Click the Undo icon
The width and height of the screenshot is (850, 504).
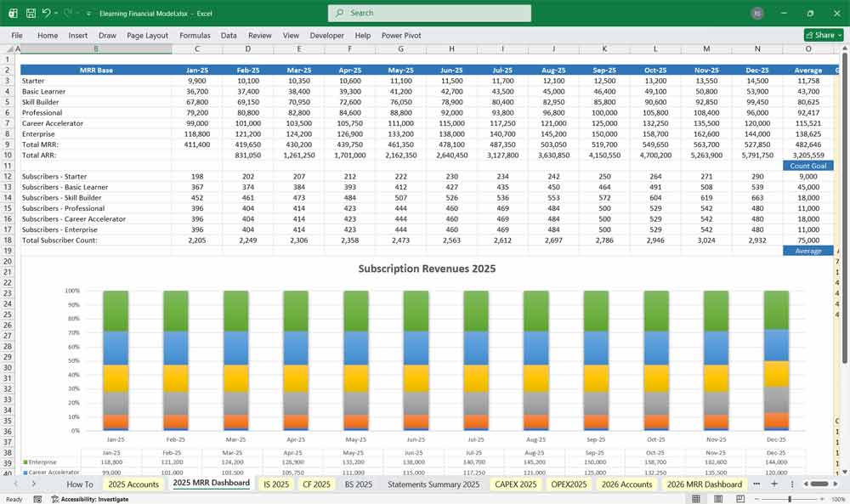(48, 13)
